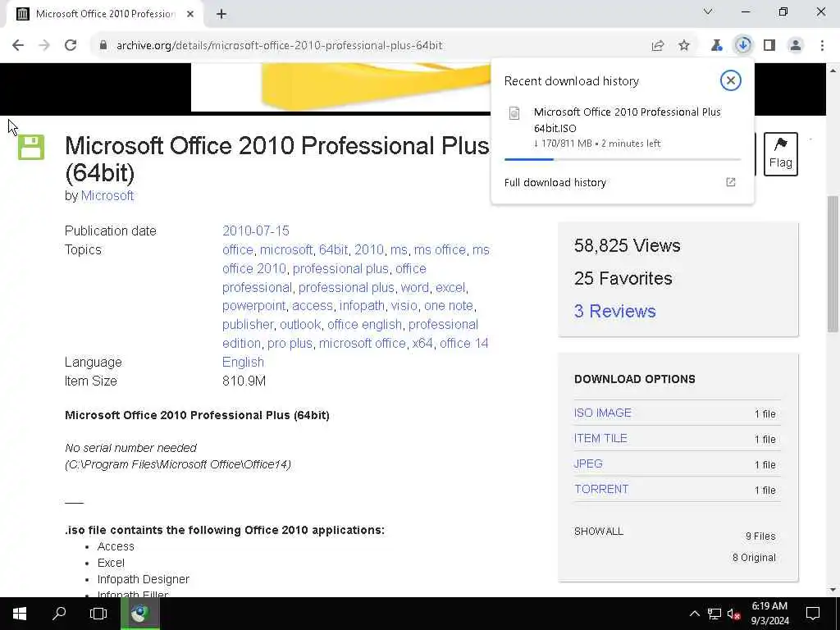Viewport: 840px width, 630px height.
Task: Open the English language link
Action: click(243, 362)
